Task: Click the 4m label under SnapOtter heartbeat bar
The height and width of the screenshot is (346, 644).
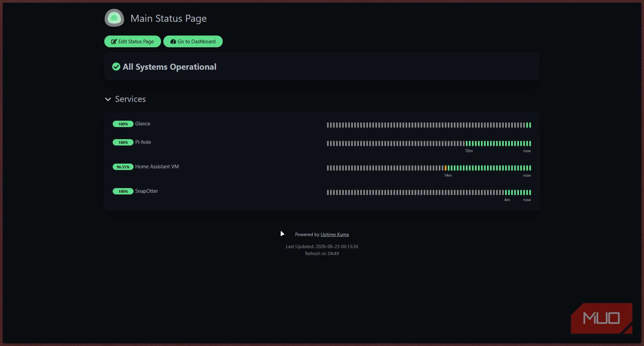Action: click(x=507, y=200)
